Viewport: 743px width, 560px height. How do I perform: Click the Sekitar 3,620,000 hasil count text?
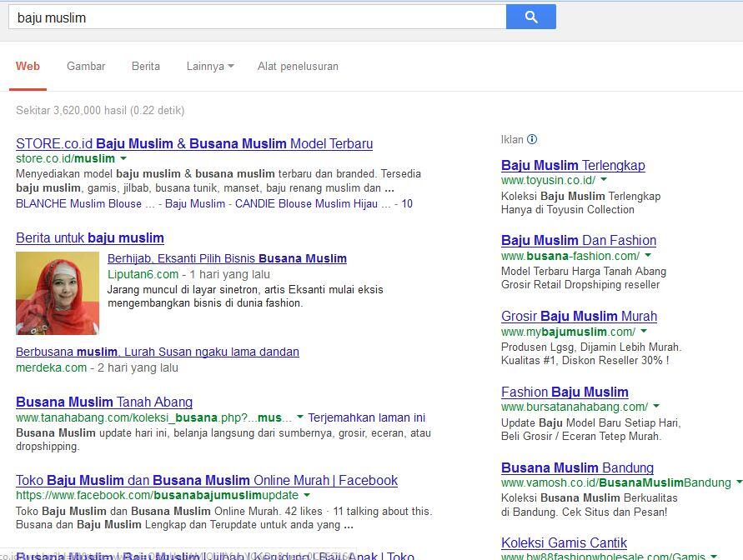pos(100,110)
